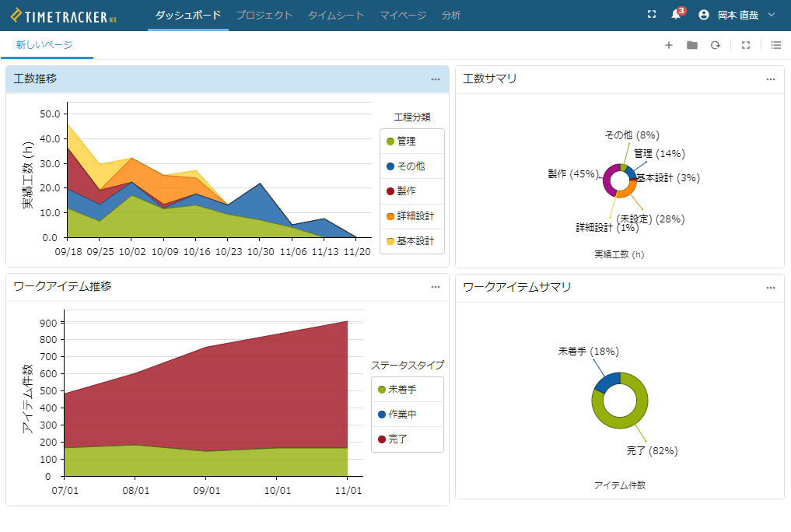Click the add widget plus icon

pos(668,45)
